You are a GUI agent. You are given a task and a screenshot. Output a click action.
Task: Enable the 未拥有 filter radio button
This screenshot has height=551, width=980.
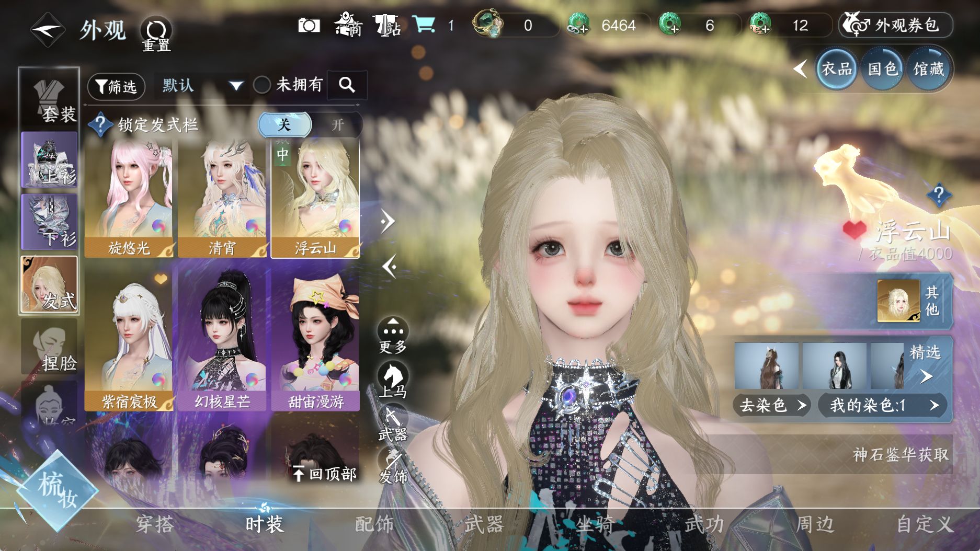click(x=262, y=85)
